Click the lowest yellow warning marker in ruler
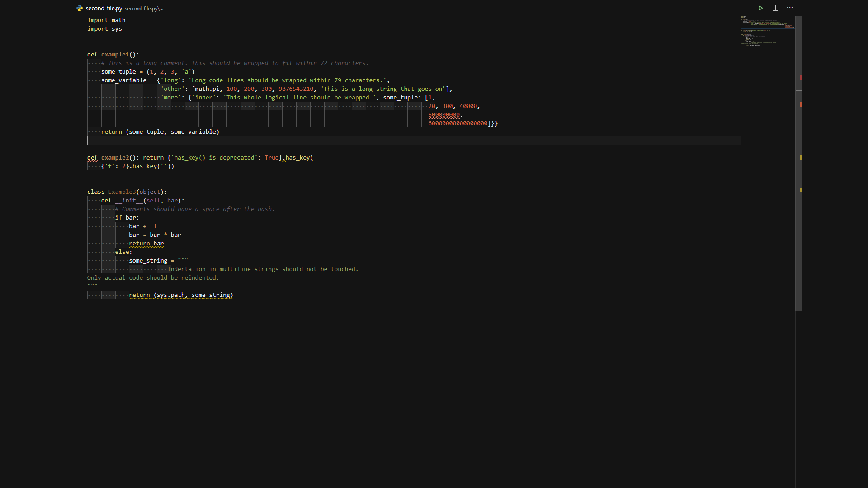 coord(800,190)
